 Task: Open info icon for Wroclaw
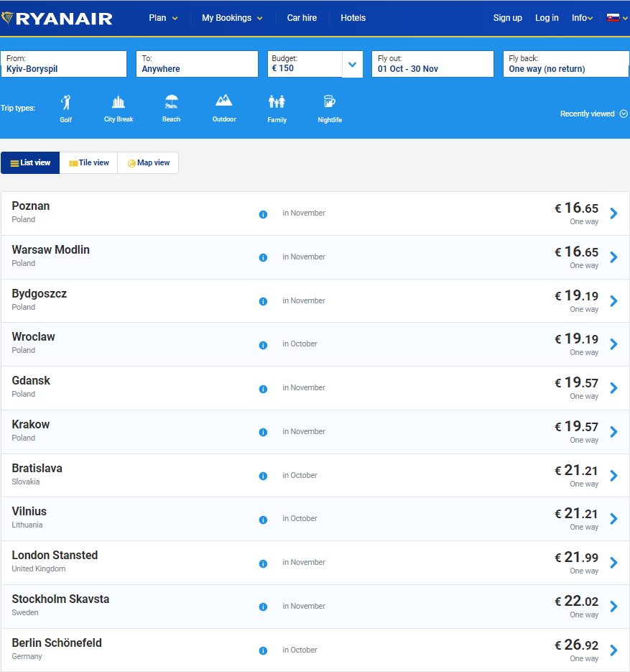coord(264,345)
